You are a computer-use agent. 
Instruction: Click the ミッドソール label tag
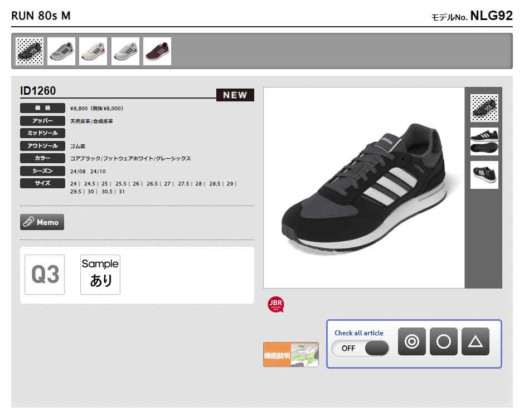click(x=42, y=133)
